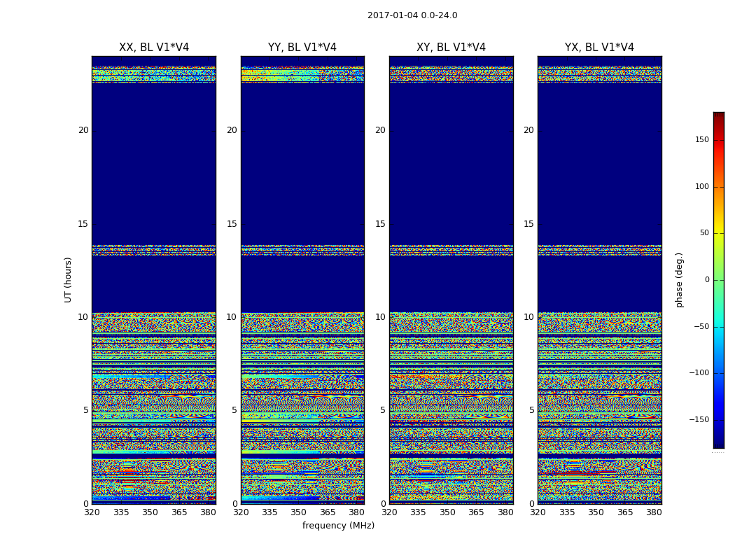This screenshot has width=735, height=560.
Task: Click y-tick 20 of the XX panel
Action: (83, 130)
